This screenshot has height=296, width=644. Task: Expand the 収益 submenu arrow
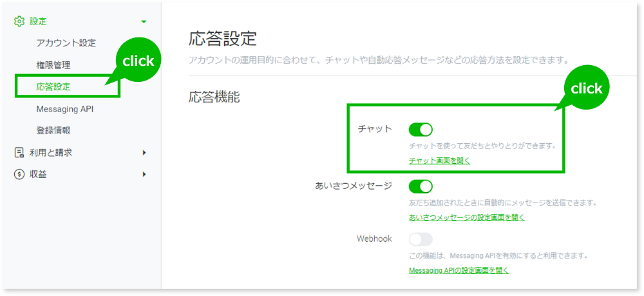pyautogui.click(x=144, y=174)
